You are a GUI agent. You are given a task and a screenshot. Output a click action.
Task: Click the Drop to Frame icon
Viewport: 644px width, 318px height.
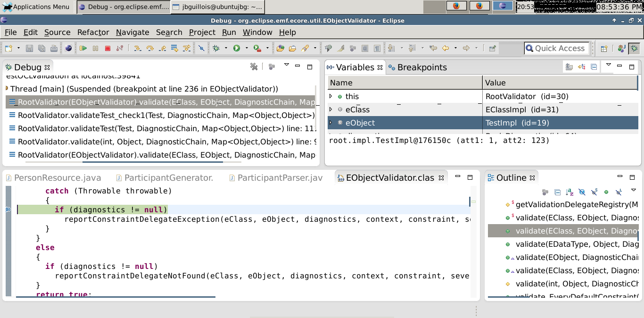coord(174,48)
